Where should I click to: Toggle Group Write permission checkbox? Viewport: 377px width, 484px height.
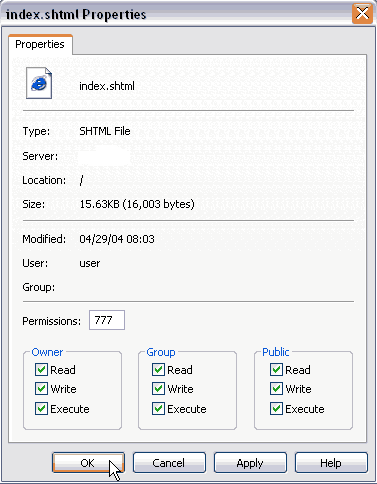(x=158, y=389)
